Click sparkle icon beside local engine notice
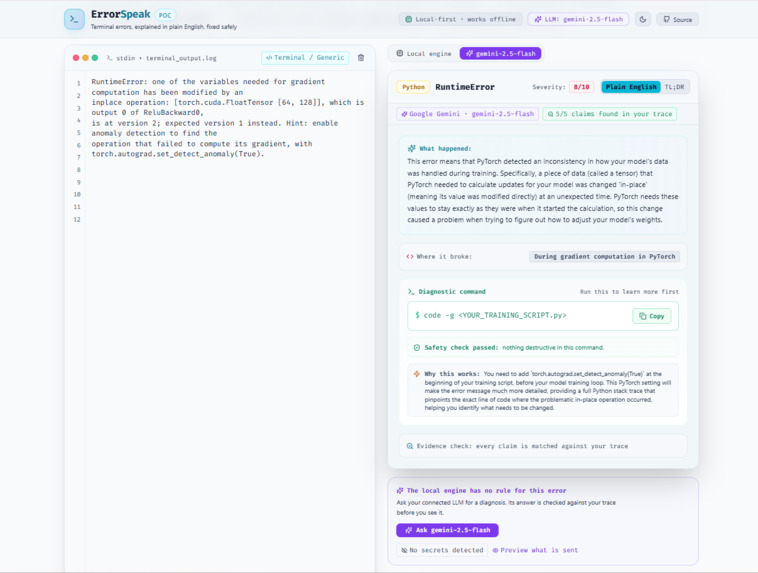The image size is (758, 573). pyautogui.click(x=400, y=490)
